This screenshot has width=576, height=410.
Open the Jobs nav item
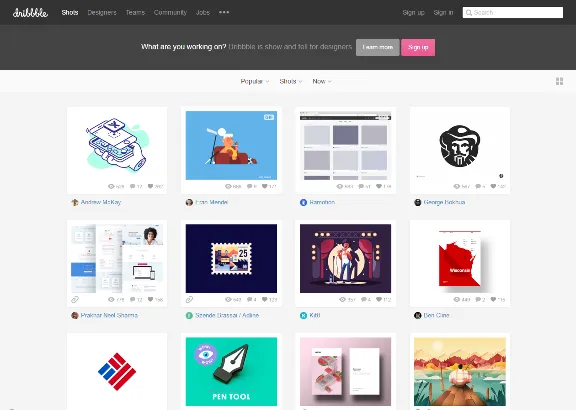202,12
